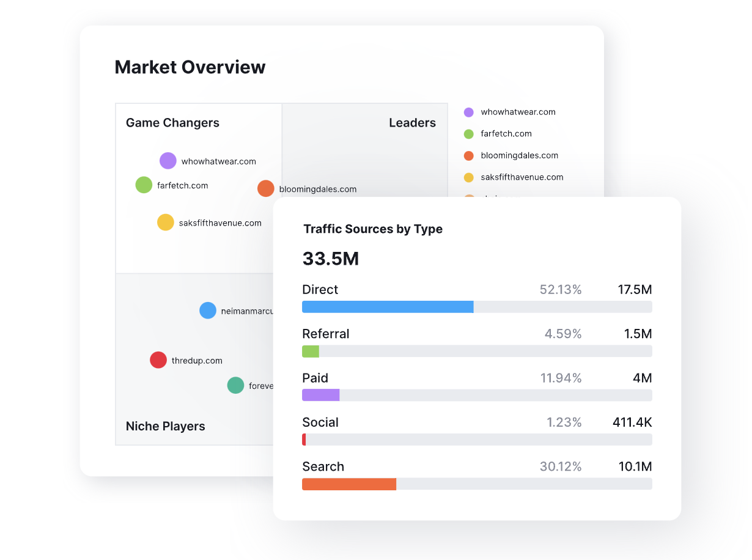Click the green farfetch.com dot in the chart
Viewport: 752px width, 560px height.
click(x=144, y=185)
